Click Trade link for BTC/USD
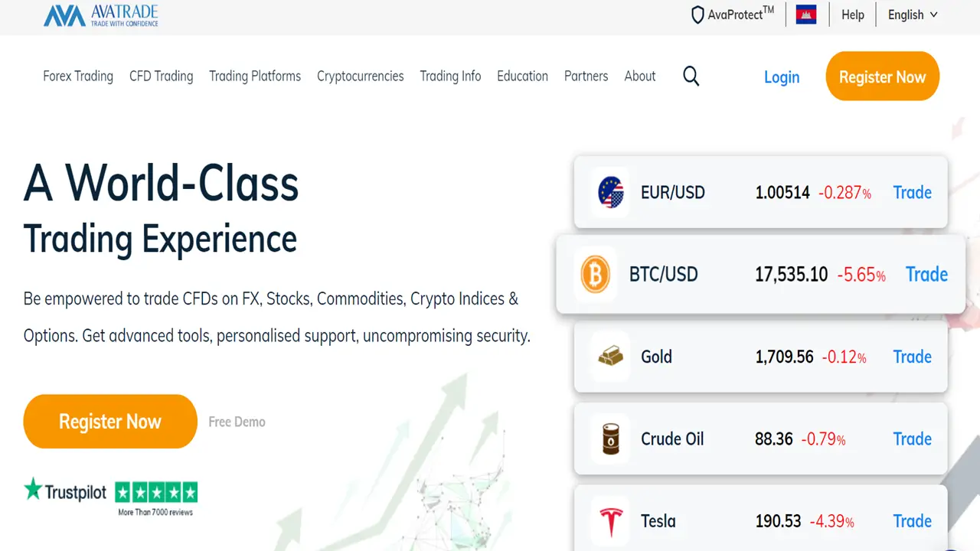 point(926,274)
